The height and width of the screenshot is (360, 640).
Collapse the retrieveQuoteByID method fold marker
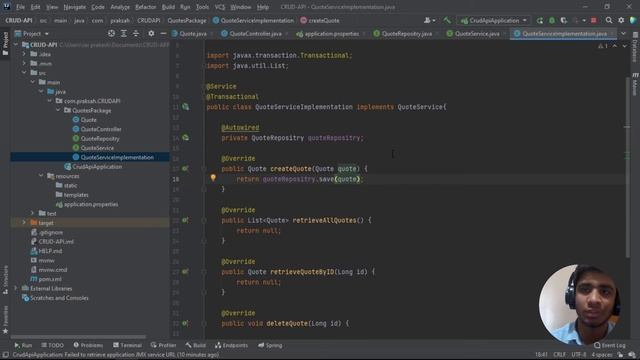click(x=204, y=271)
